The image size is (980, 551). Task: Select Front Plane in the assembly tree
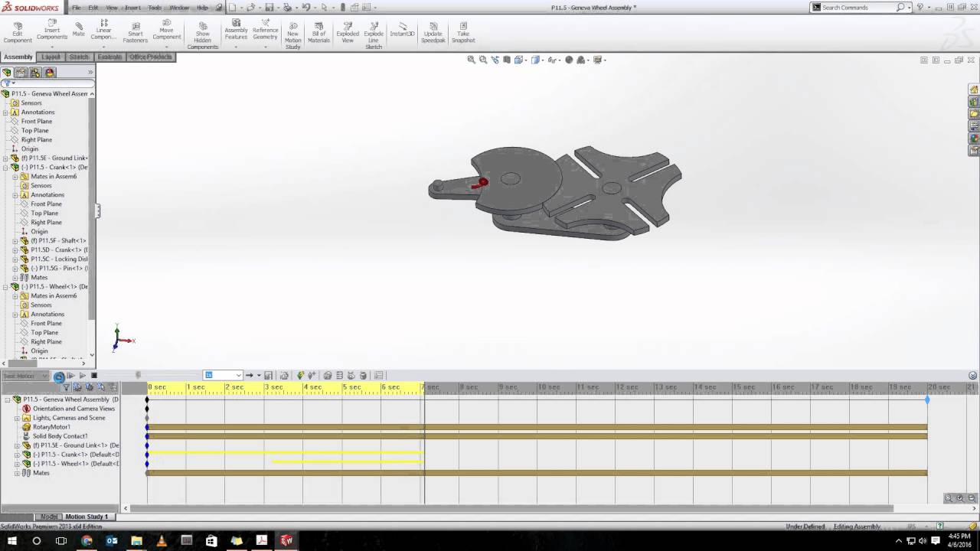click(x=37, y=122)
